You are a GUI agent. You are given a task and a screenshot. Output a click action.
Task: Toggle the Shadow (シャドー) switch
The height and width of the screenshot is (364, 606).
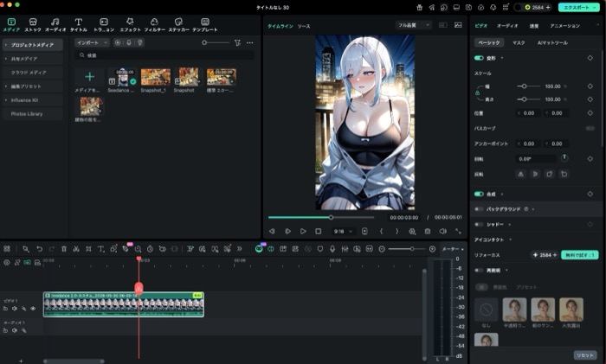[479, 224]
